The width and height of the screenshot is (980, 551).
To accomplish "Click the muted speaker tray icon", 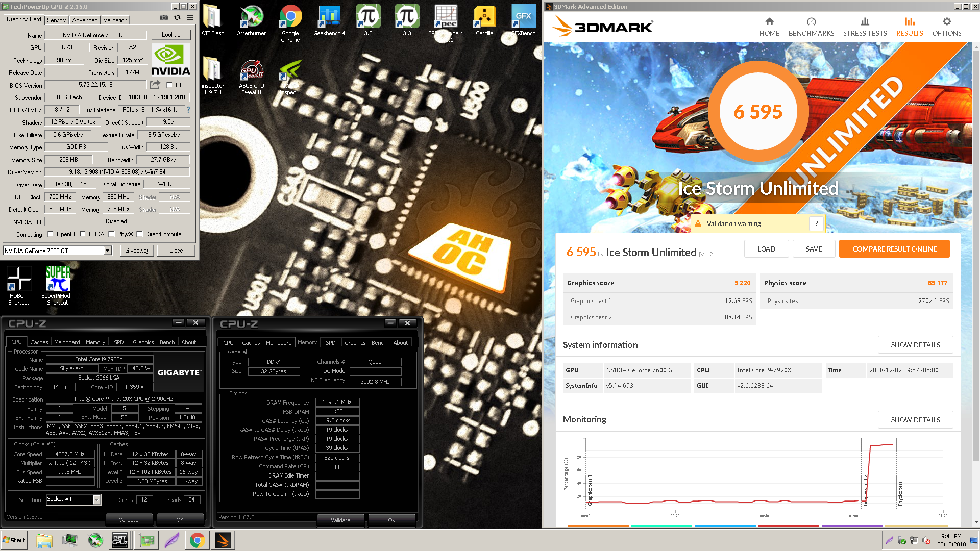I will pos(925,540).
